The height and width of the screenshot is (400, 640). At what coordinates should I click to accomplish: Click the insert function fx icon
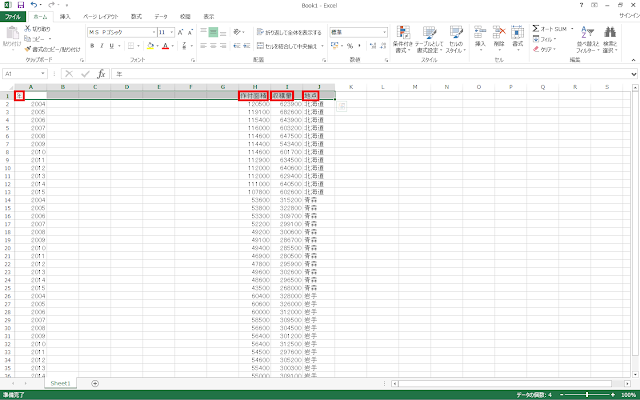pyautogui.click(x=101, y=73)
